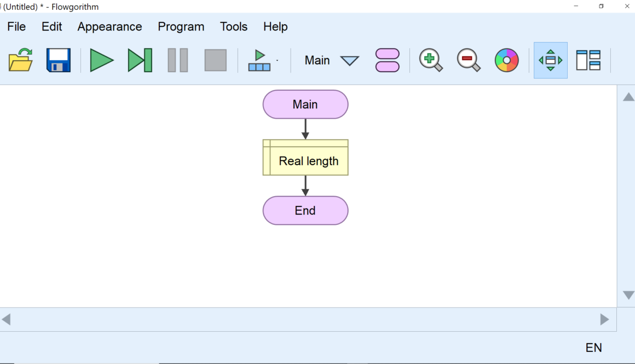Open the Help menu
This screenshot has width=635, height=364.
pyautogui.click(x=275, y=27)
